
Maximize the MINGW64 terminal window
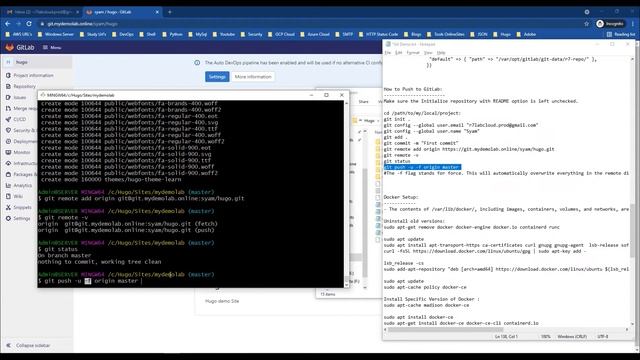(326, 95)
